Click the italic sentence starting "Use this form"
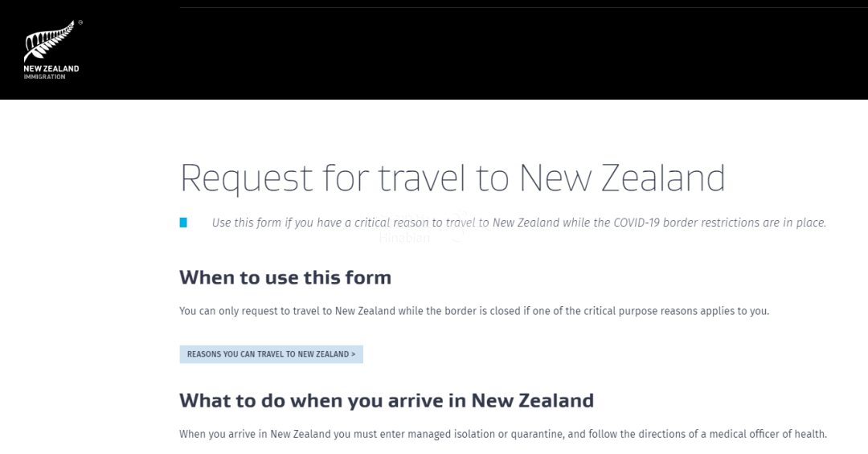Screen dimensions: 868x454 [518, 223]
